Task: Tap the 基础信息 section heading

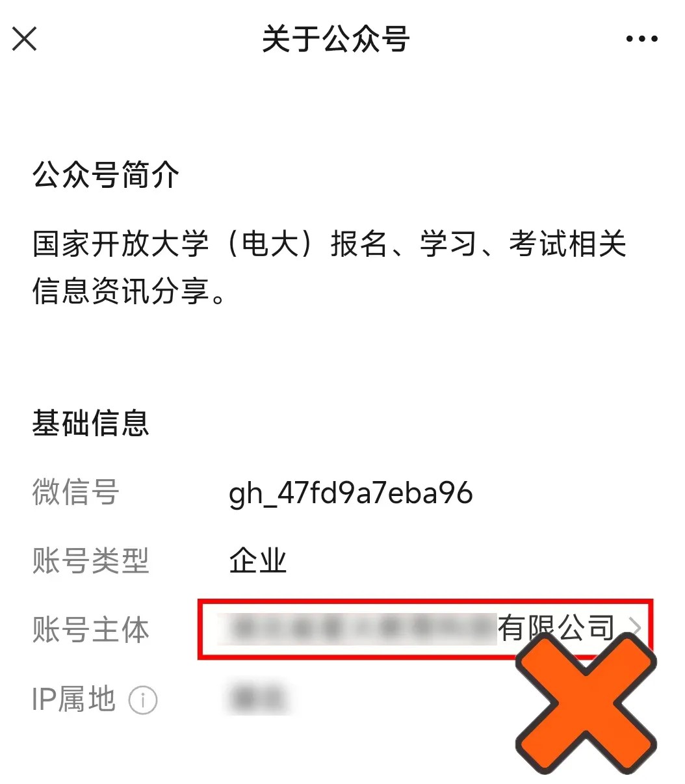Action: click(91, 423)
